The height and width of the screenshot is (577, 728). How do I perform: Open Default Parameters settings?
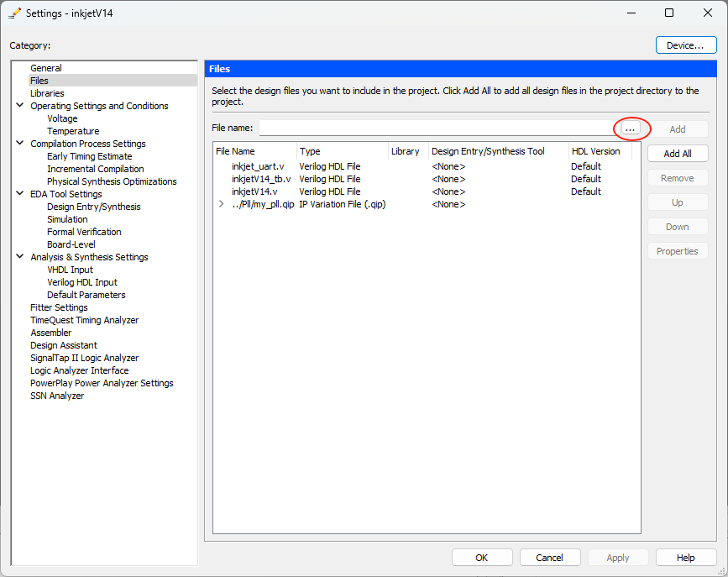click(86, 295)
